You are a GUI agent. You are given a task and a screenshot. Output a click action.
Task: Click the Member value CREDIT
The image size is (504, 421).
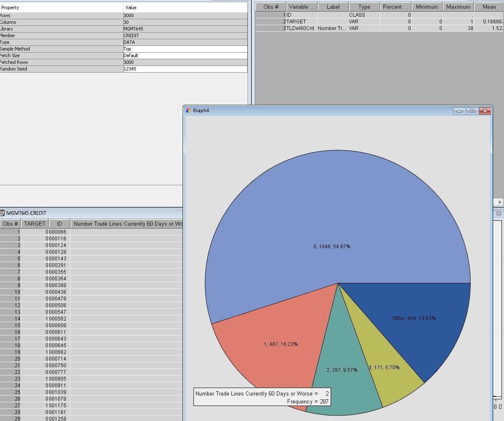(185, 35)
